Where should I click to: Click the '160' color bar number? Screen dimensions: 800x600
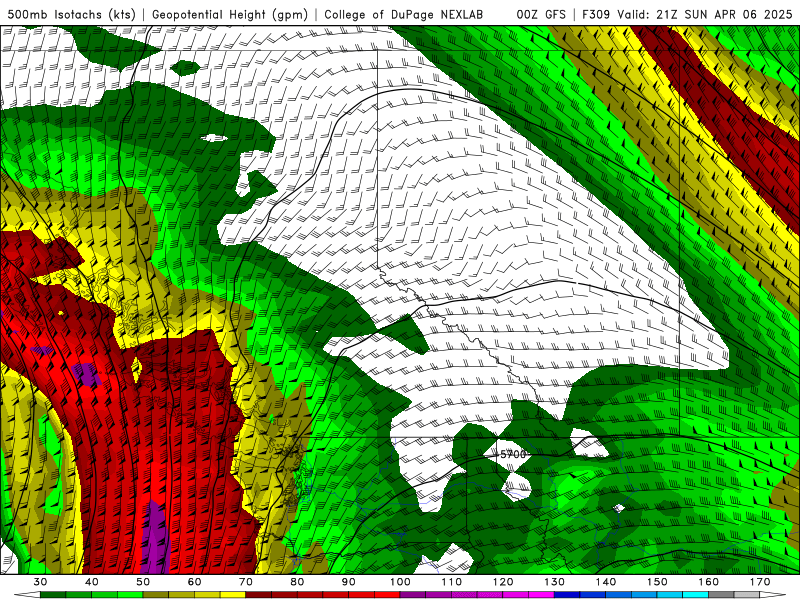click(x=709, y=582)
